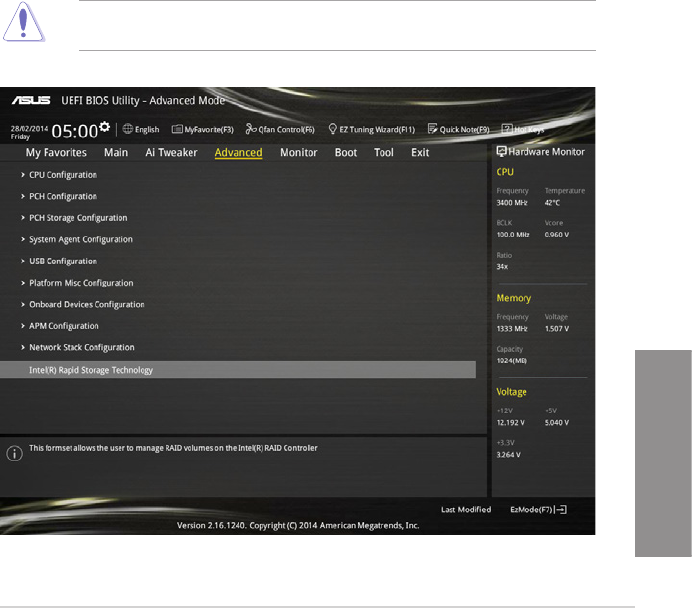
Task: Launch EZ Tuning Wizard(F11) label
Action: (x=377, y=129)
